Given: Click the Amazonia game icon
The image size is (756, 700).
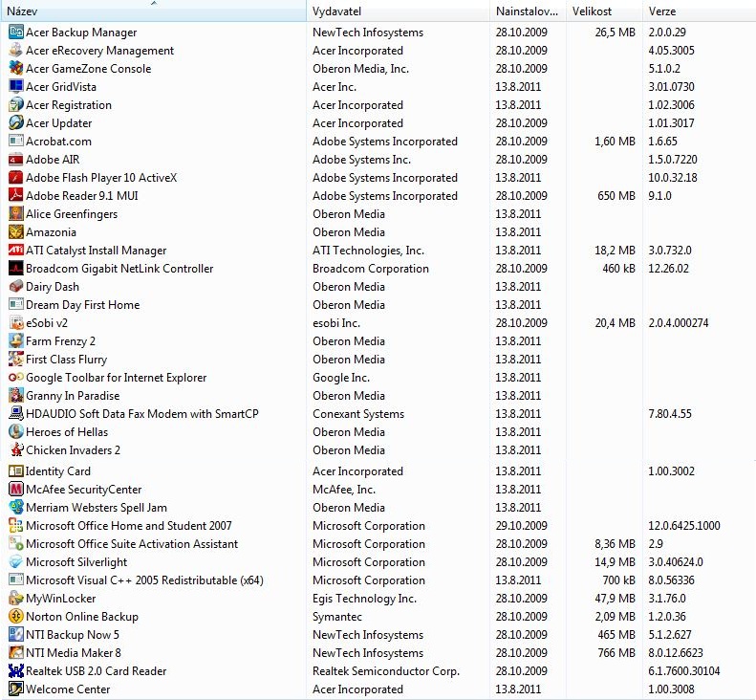Looking at the screenshot, I should point(16,231).
